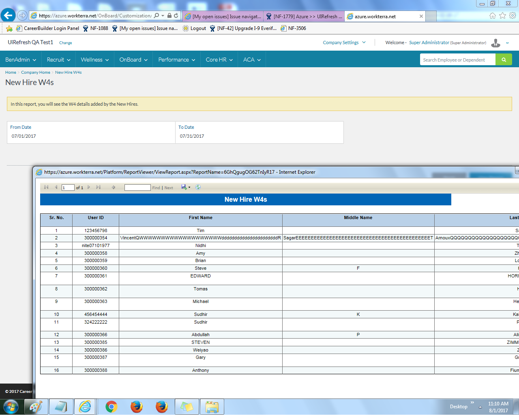Click the browser URL address field

[x=95, y=16]
